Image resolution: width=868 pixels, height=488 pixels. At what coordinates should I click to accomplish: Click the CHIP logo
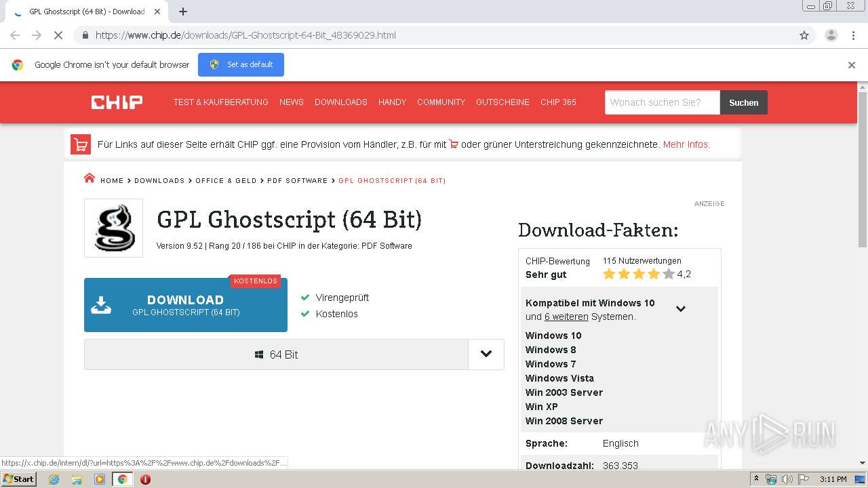coord(117,102)
